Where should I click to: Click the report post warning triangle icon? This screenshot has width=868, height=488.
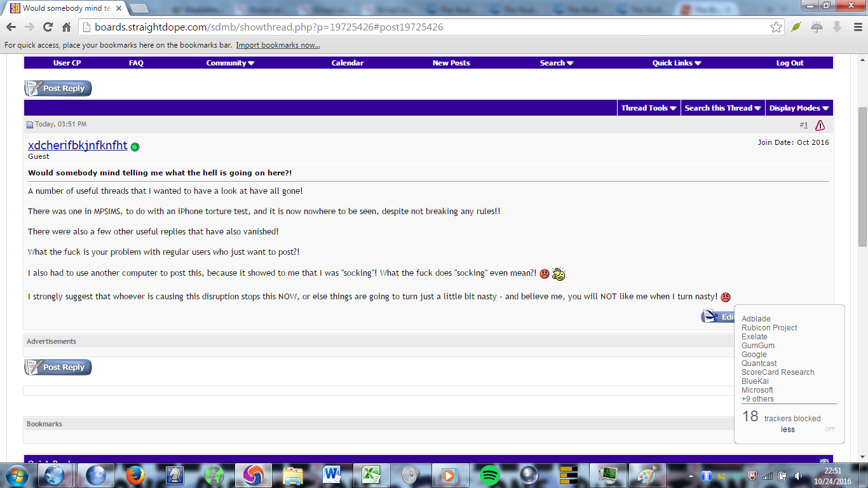(x=820, y=125)
